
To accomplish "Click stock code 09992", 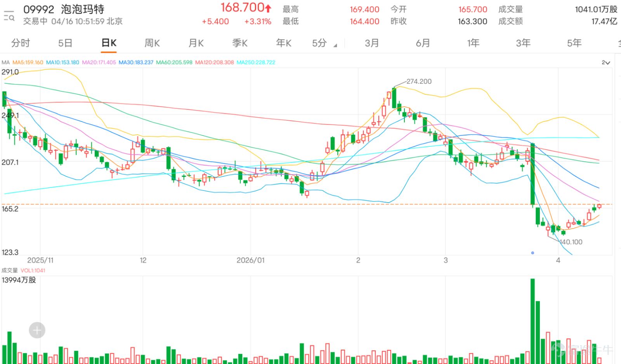I will coord(39,9).
